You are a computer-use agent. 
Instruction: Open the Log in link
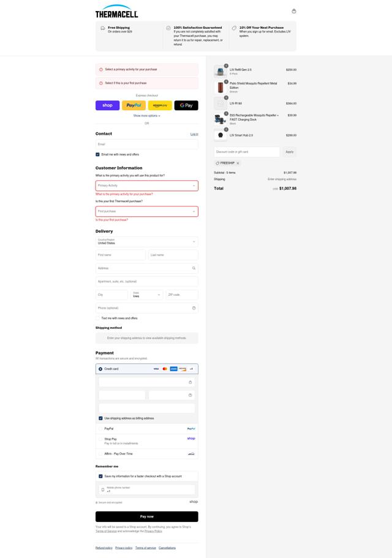point(194,134)
